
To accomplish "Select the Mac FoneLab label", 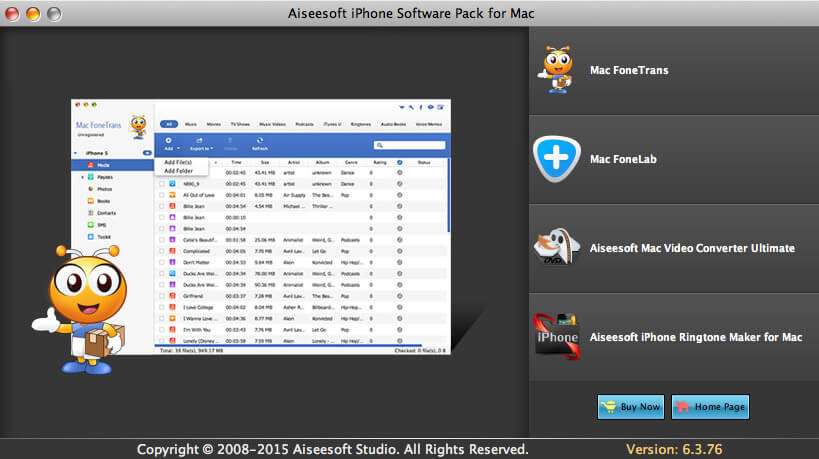I will tap(623, 159).
